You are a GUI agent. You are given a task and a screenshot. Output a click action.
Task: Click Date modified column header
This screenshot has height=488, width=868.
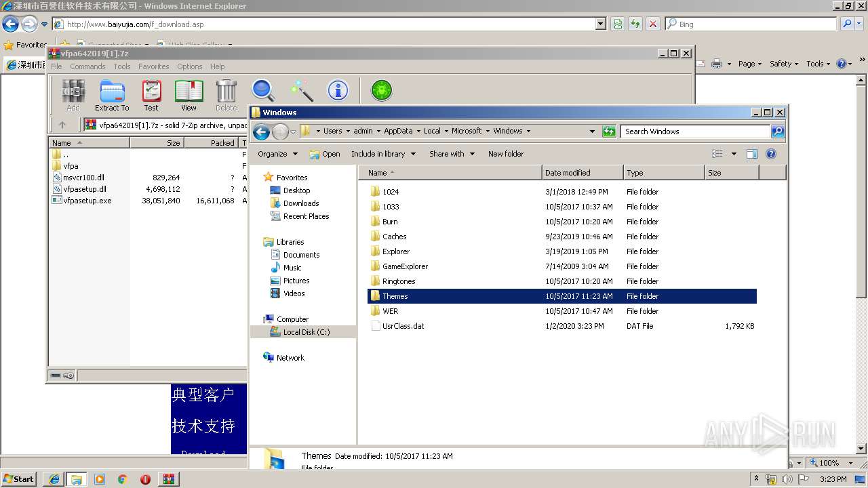[583, 173]
